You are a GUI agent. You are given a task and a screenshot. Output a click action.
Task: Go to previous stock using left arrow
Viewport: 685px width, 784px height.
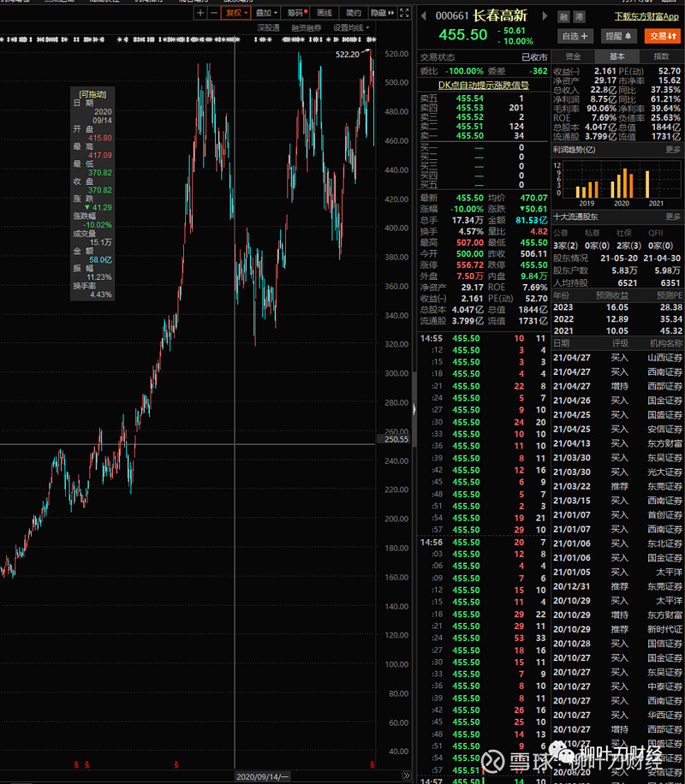(x=423, y=15)
